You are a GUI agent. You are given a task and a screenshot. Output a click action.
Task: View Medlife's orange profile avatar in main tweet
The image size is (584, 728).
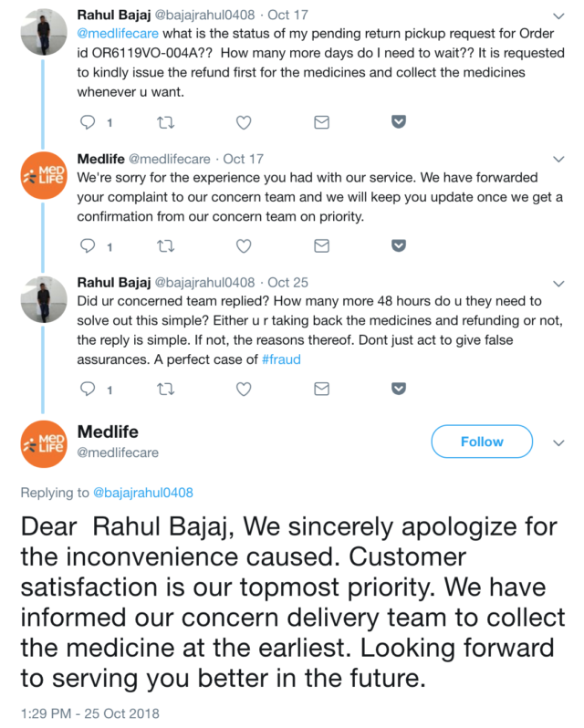click(x=44, y=442)
